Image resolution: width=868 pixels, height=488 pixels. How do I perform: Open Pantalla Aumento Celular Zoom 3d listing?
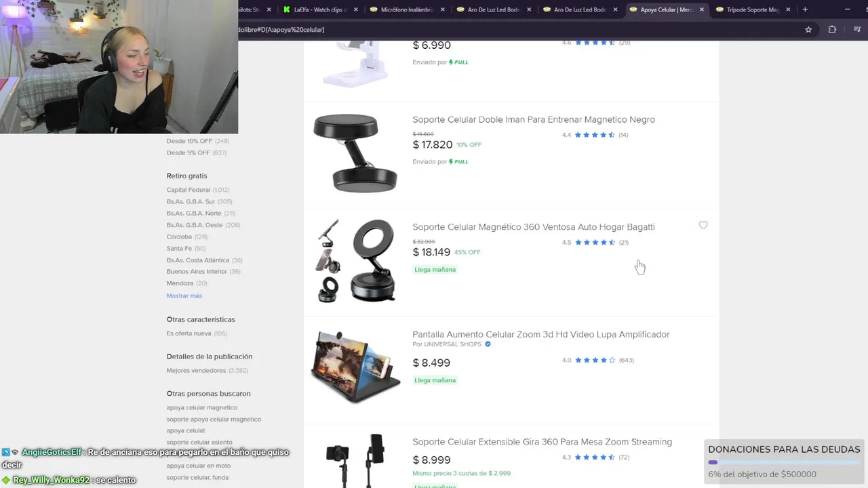[541, 334]
